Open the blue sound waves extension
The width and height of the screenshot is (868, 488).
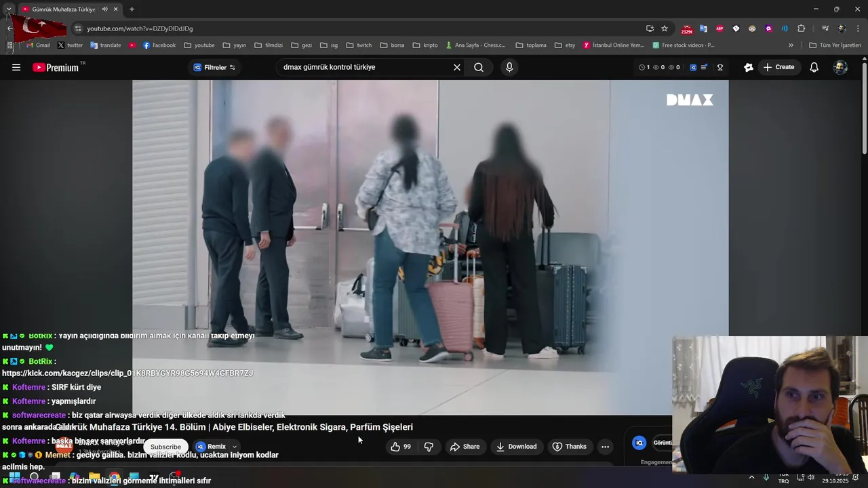[x=785, y=28]
